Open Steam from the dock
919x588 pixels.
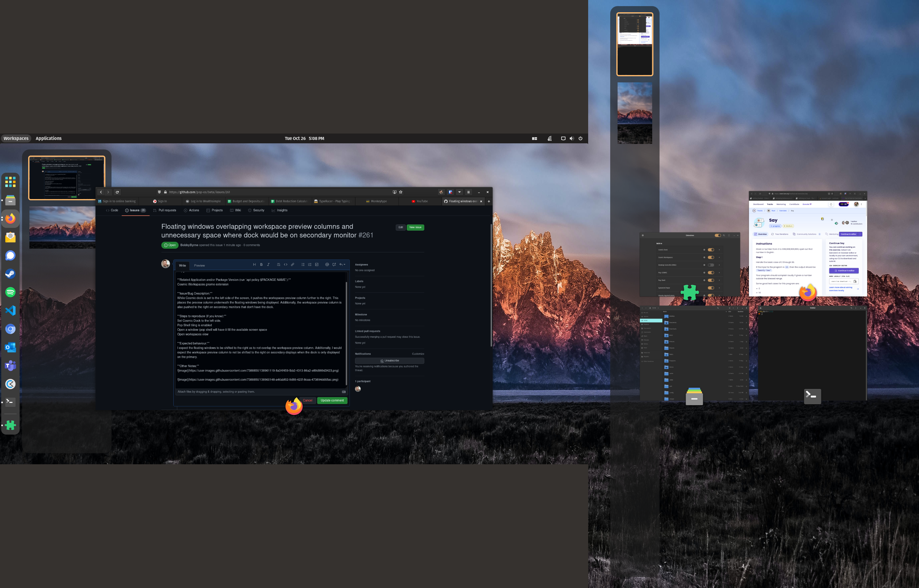coord(10,274)
